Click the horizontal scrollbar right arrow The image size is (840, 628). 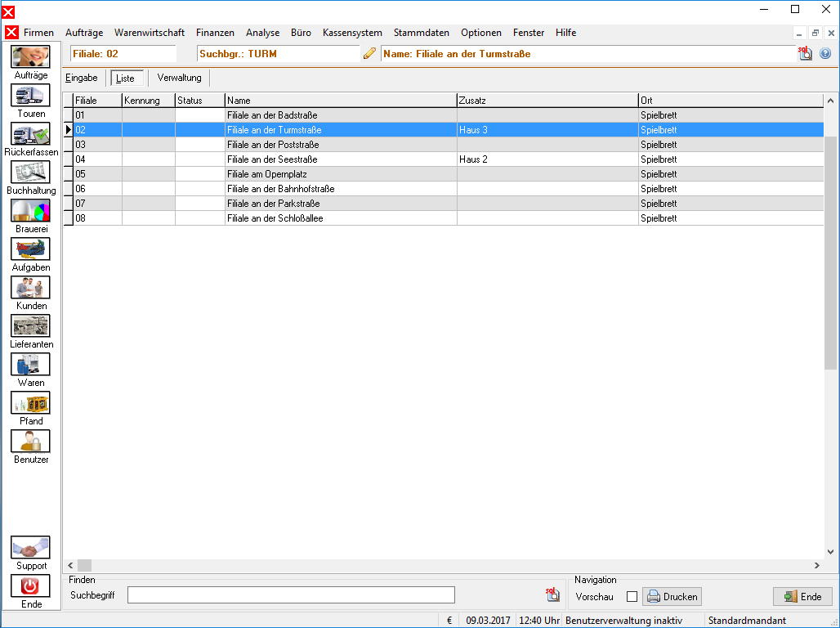click(817, 565)
